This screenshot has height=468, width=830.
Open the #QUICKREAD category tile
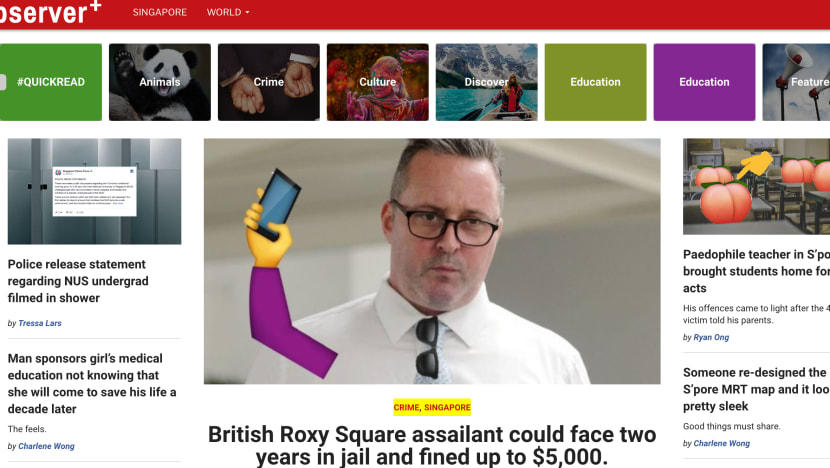pyautogui.click(x=51, y=82)
